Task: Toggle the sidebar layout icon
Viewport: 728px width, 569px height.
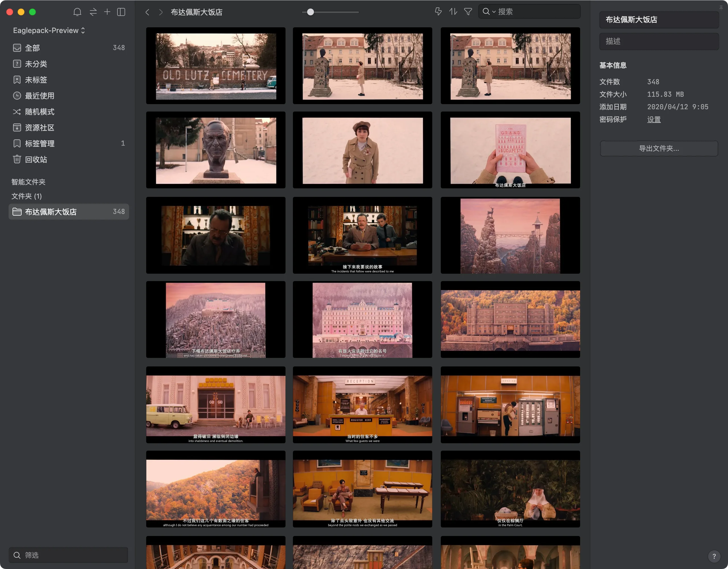Action: 121,12
